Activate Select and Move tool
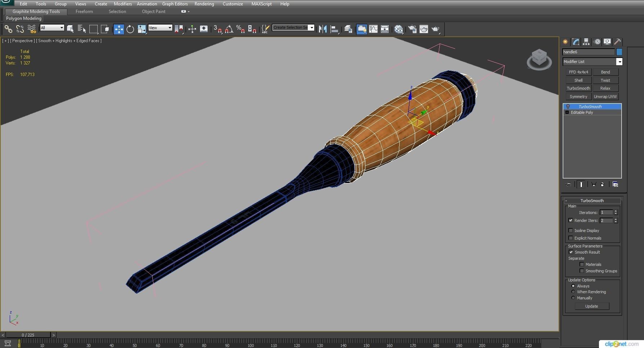This screenshot has width=644, height=348. [x=119, y=29]
